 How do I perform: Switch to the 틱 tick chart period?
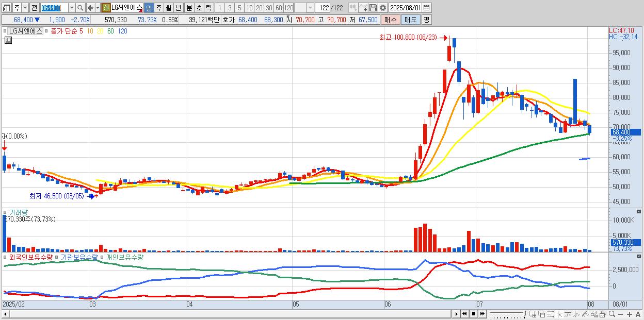(x=208, y=8)
